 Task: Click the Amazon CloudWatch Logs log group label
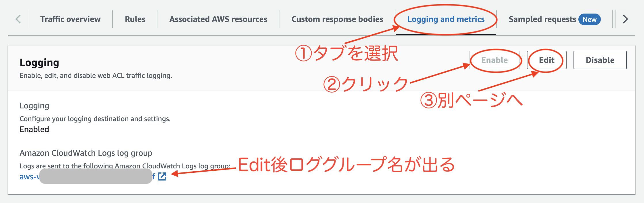(x=86, y=153)
